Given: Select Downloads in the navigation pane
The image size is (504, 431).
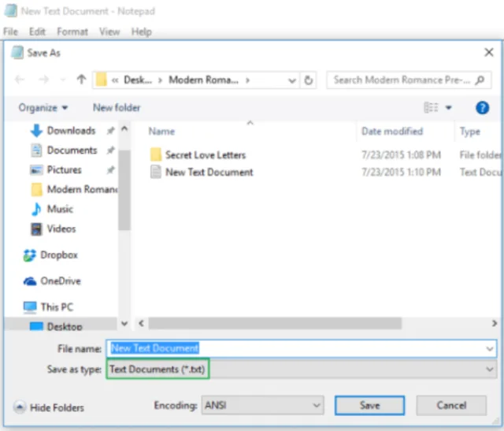Looking at the screenshot, I should pos(71,131).
